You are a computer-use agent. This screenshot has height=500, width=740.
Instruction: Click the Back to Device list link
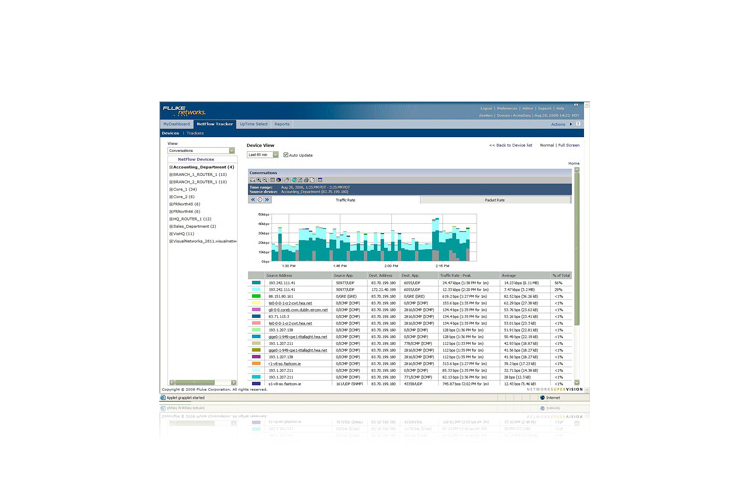coord(511,145)
